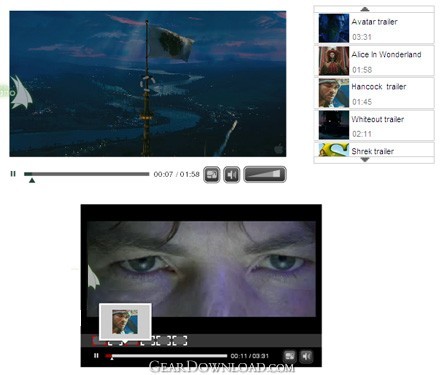Choose the Whiteout trailer thumbnail
Viewport: 445px width, 375px height.
click(334, 125)
